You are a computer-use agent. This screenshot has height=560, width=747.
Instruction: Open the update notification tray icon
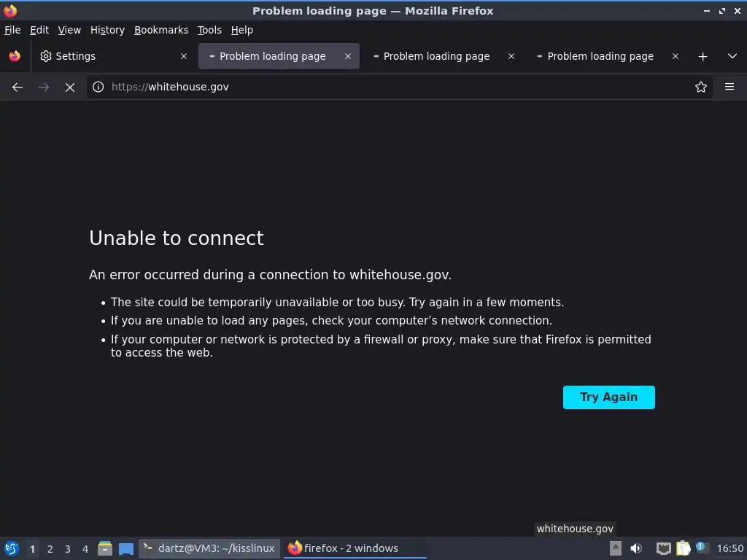[701, 548]
